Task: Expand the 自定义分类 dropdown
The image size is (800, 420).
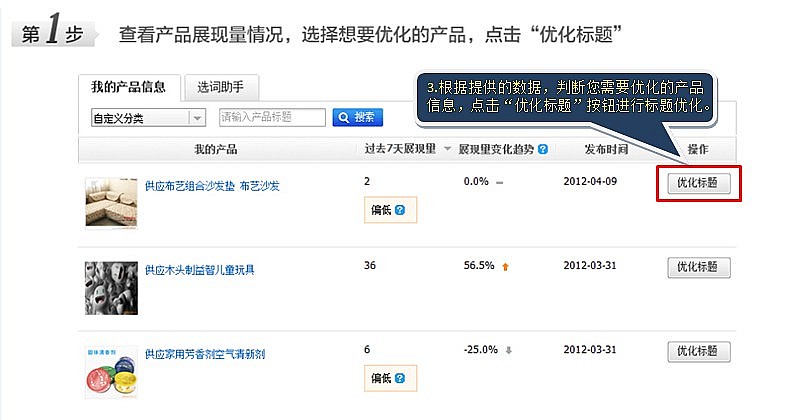Action: (x=148, y=118)
